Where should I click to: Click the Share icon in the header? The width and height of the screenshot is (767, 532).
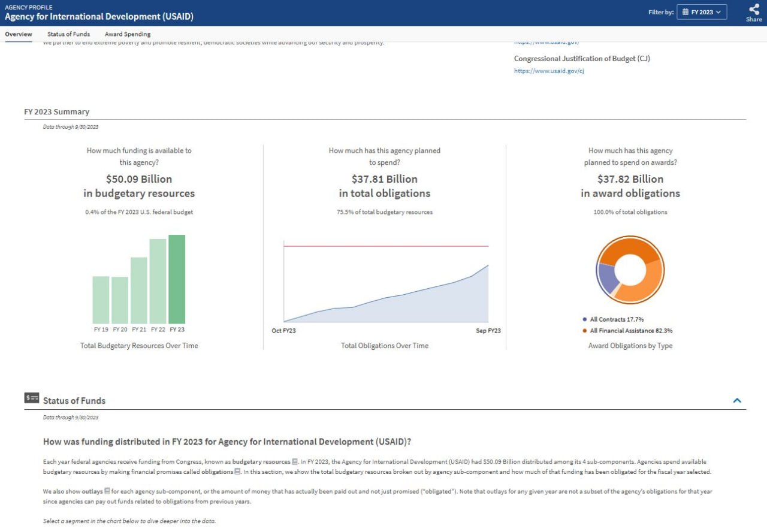[x=754, y=9]
